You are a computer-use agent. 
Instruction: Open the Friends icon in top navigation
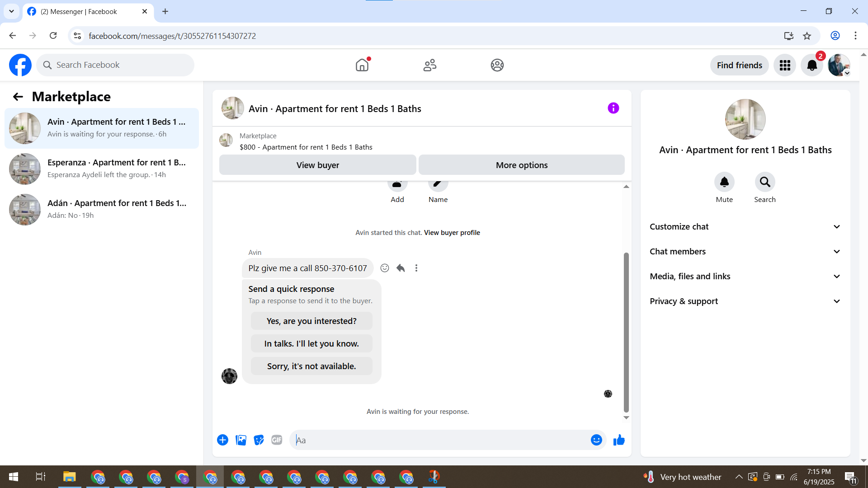click(430, 65)
